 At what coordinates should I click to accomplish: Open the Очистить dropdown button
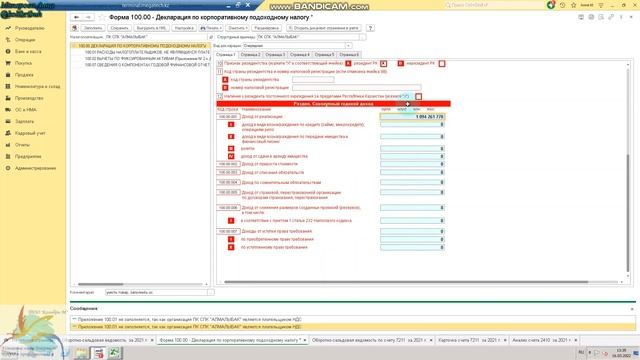tap(238, 28)
